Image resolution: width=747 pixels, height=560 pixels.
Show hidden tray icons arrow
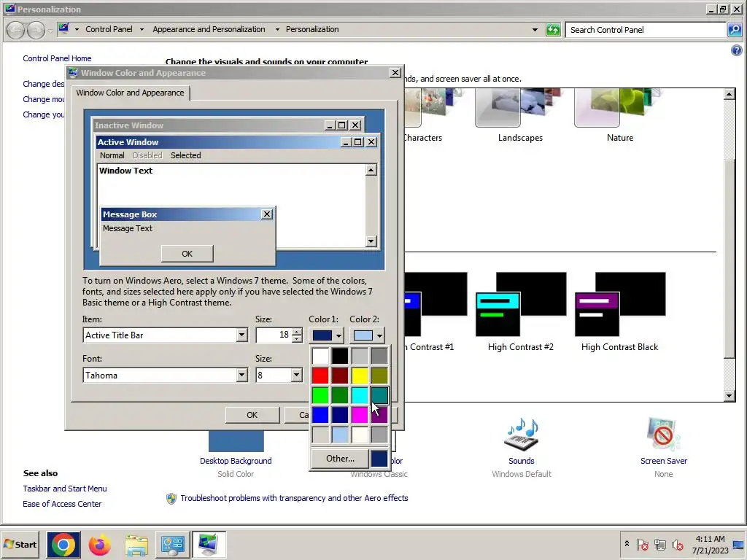pos(627,543)
